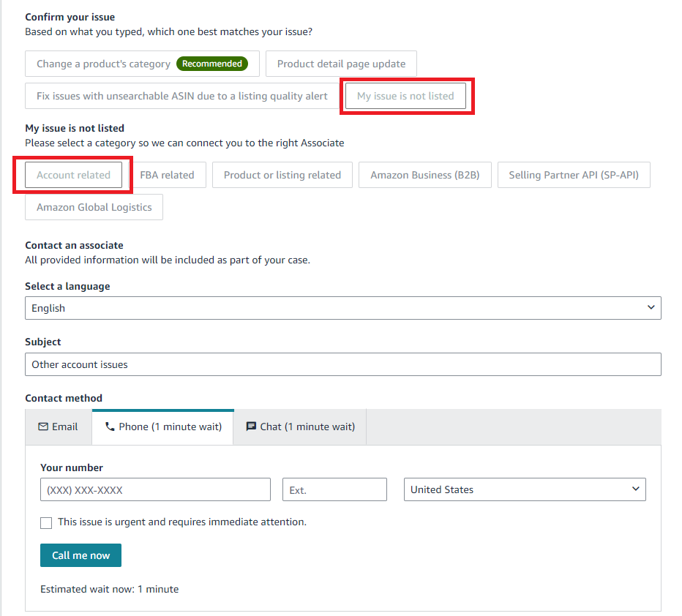Choose the Account related category
Image resolution: width=682 pixels, height=616 pixels.
point(73,175)
